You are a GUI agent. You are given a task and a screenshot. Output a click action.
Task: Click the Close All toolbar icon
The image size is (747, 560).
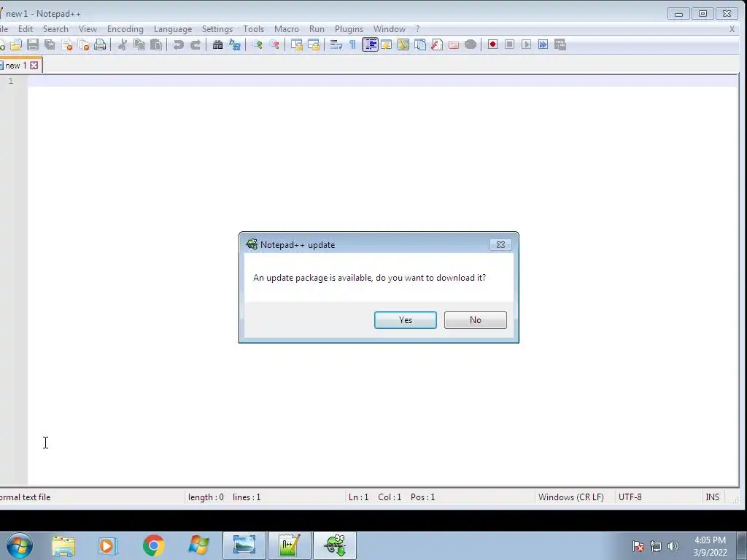[x=83, y=44]
